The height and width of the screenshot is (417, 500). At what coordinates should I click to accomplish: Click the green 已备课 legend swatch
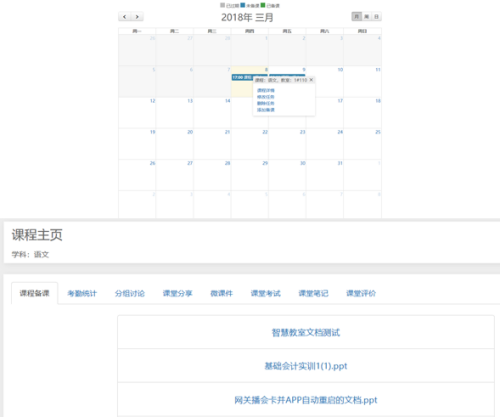[263, 5]
